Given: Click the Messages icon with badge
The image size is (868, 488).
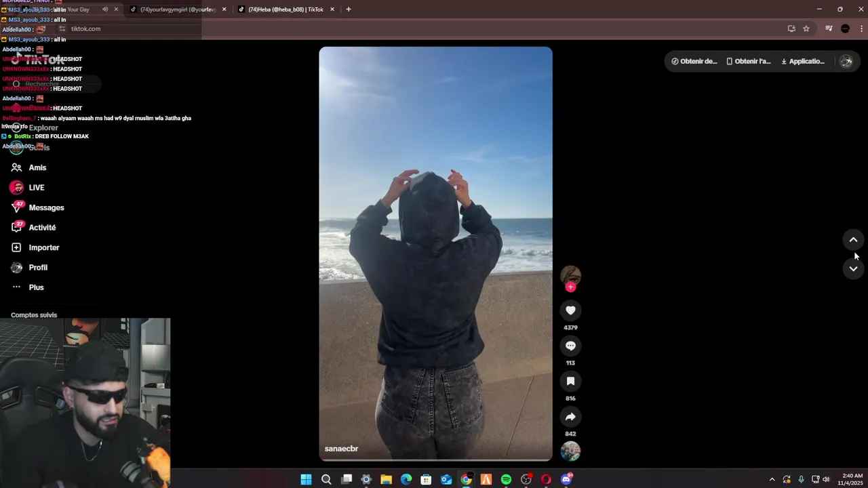Looking at the screenshot, I should 17,207.
